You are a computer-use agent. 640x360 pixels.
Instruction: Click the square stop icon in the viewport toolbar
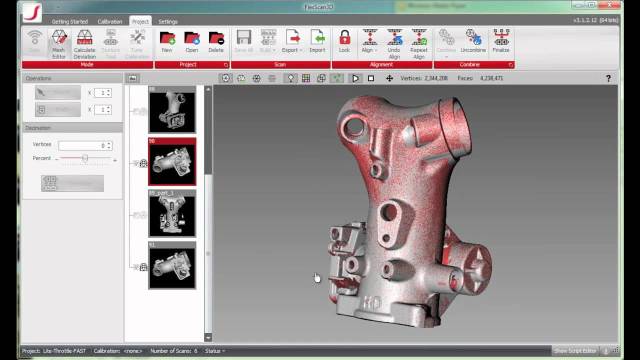point(371,78)
